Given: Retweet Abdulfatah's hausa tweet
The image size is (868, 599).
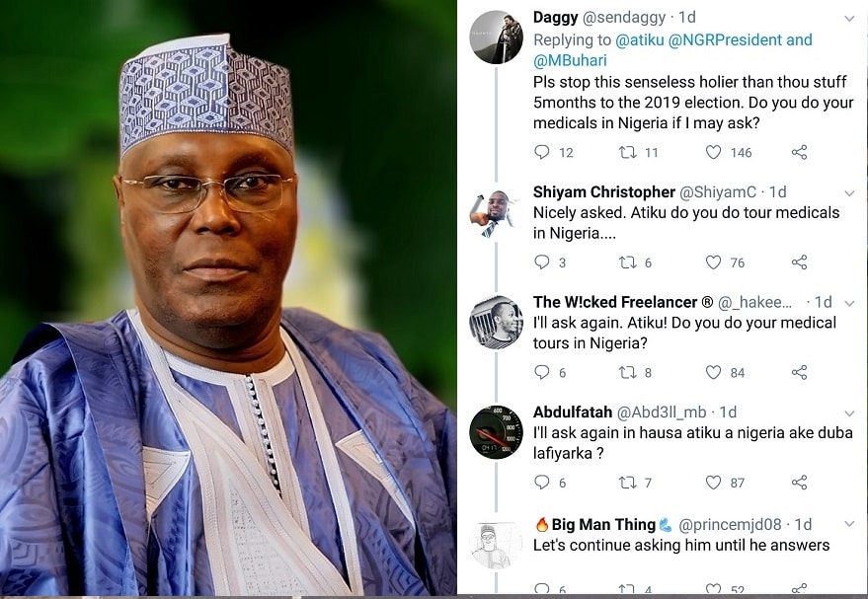Looking at the screenshot, I should tap(627, 483).
